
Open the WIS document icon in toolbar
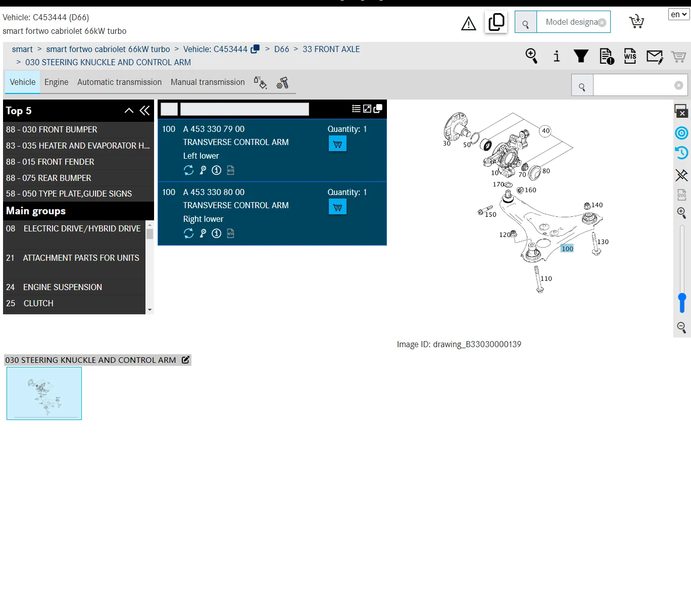630,56
